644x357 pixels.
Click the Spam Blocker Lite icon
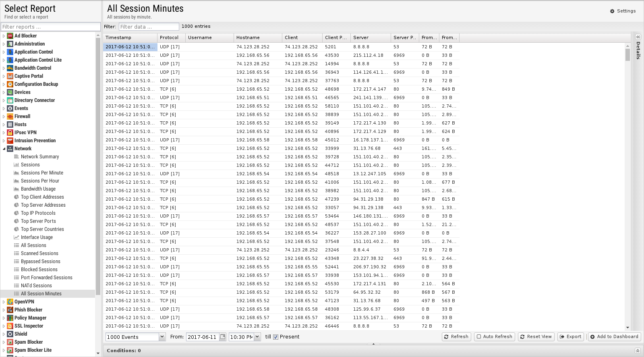[x=10, y=350]
